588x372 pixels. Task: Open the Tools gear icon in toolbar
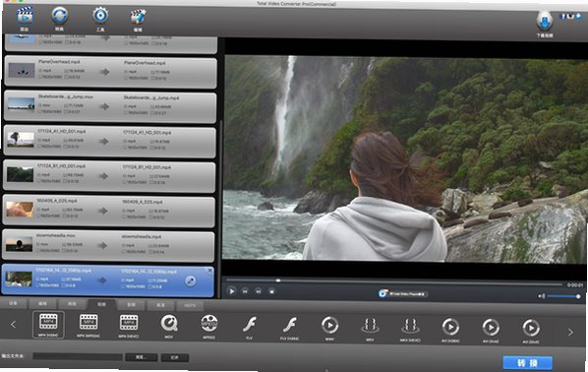tap(100, 16)
